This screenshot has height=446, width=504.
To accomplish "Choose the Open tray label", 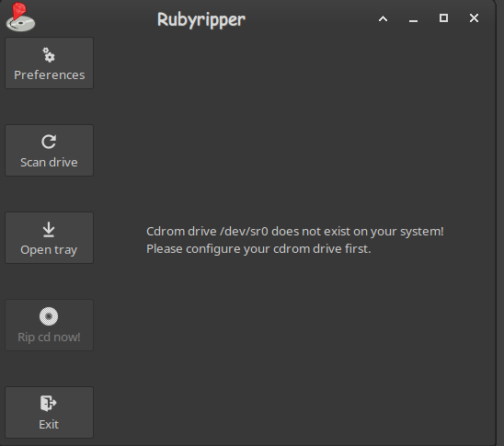I will [49, 250].
